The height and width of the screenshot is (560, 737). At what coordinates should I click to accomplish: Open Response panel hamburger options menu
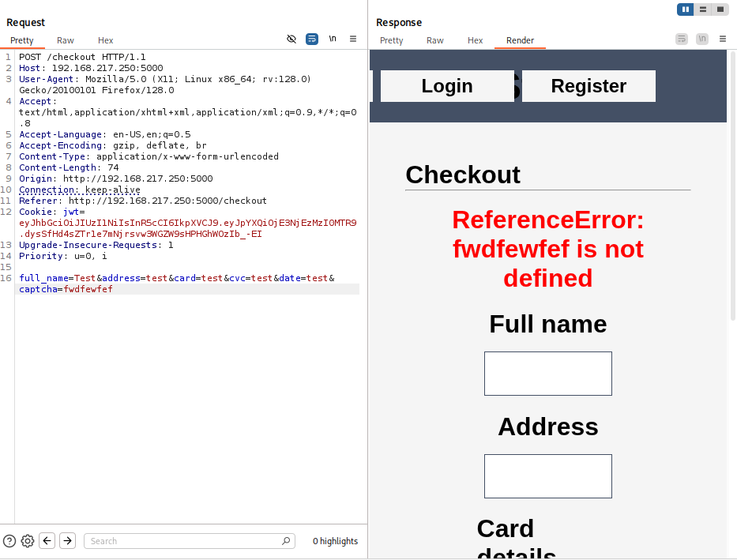(722, 39)
